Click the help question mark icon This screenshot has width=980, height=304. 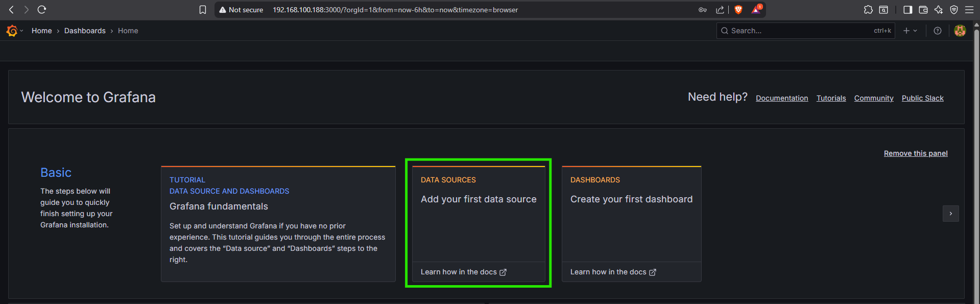937,31
